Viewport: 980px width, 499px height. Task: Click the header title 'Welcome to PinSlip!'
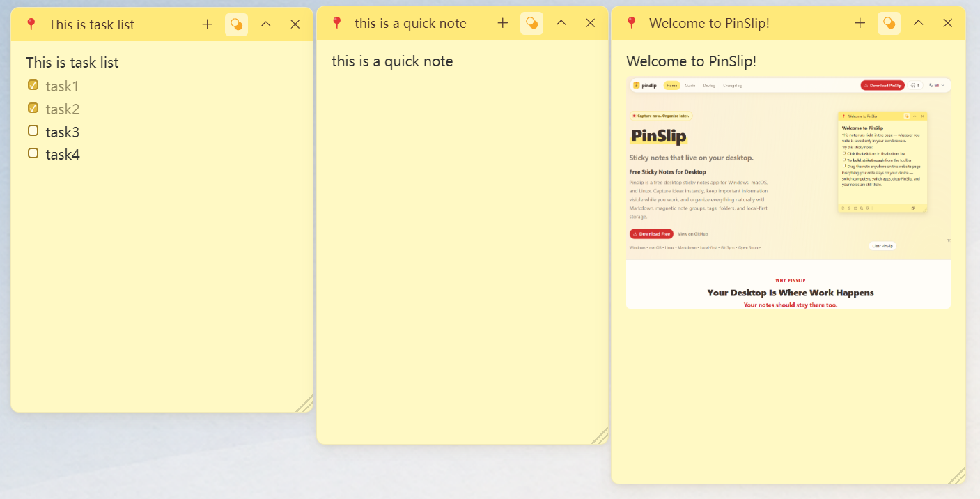709,23
